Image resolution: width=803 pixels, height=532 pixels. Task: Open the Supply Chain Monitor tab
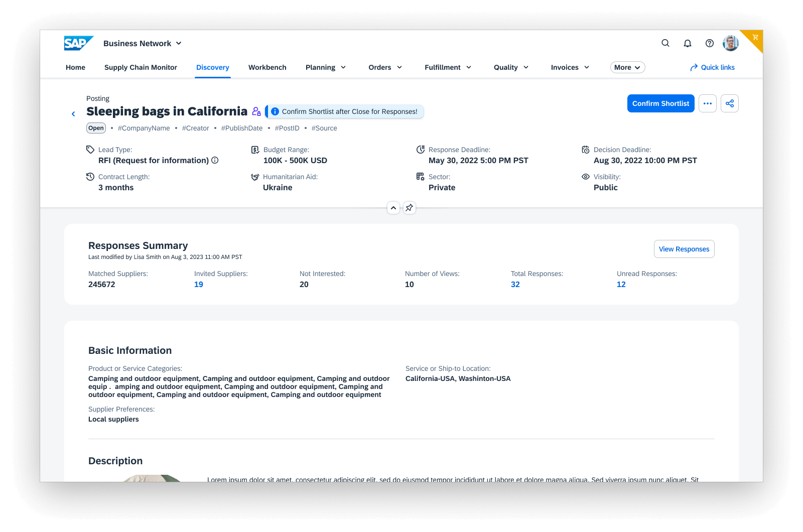(x=141, y=67)
